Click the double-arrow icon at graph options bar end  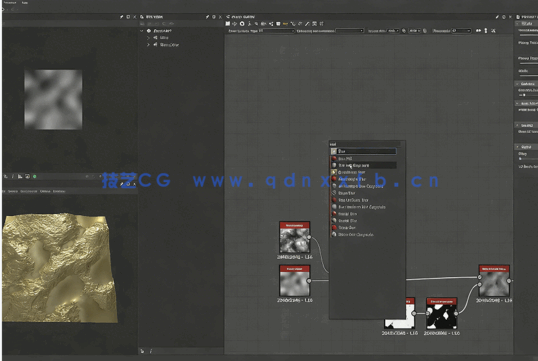point(478,31)
